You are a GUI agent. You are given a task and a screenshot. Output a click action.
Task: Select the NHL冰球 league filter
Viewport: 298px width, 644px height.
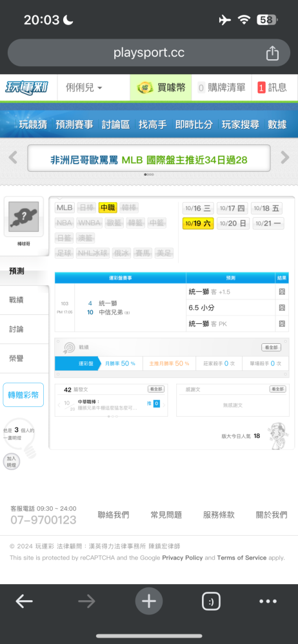(x=93, y=253)
